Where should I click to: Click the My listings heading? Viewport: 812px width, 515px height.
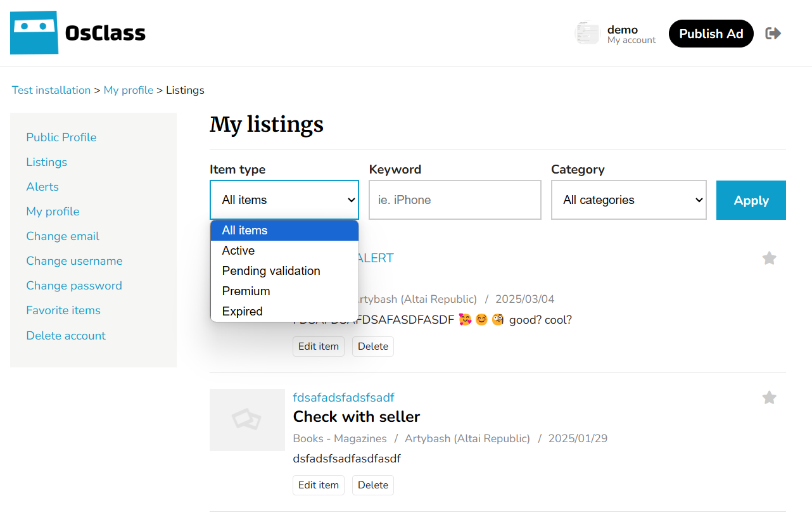coord(267,124)
